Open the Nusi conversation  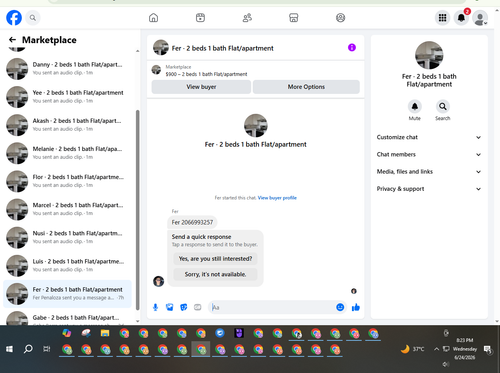tap(67, 238)
